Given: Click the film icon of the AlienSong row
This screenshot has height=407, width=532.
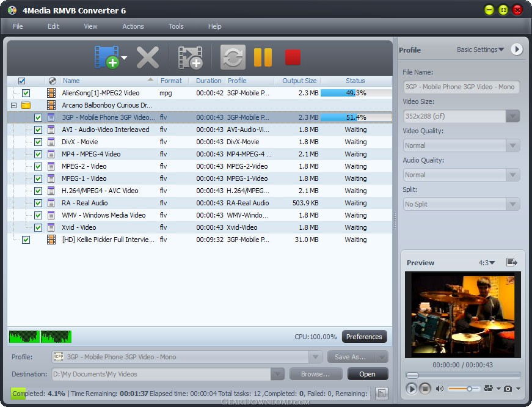Looking at the screenshot, I should (51, 93).
